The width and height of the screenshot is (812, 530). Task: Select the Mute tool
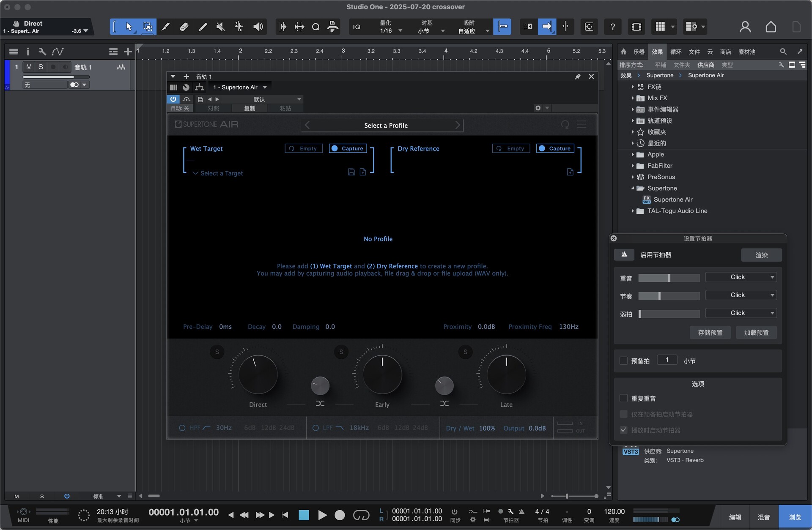click(220, 27)
